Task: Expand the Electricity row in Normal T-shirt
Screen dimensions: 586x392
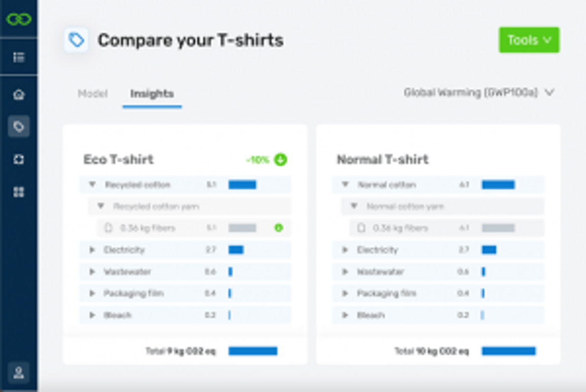Action: (x=346, y=250)
